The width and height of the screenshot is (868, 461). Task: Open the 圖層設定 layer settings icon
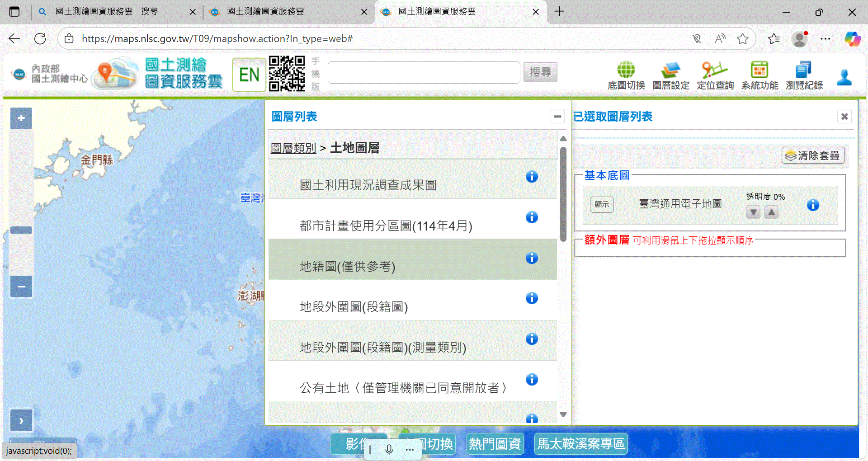click(x=670, y=75)
